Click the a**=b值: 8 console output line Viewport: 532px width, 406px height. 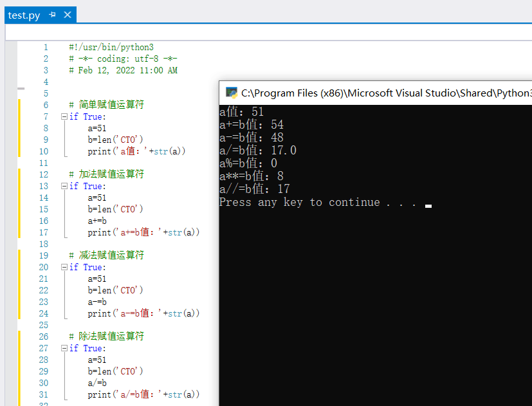(x=251, y=176)
